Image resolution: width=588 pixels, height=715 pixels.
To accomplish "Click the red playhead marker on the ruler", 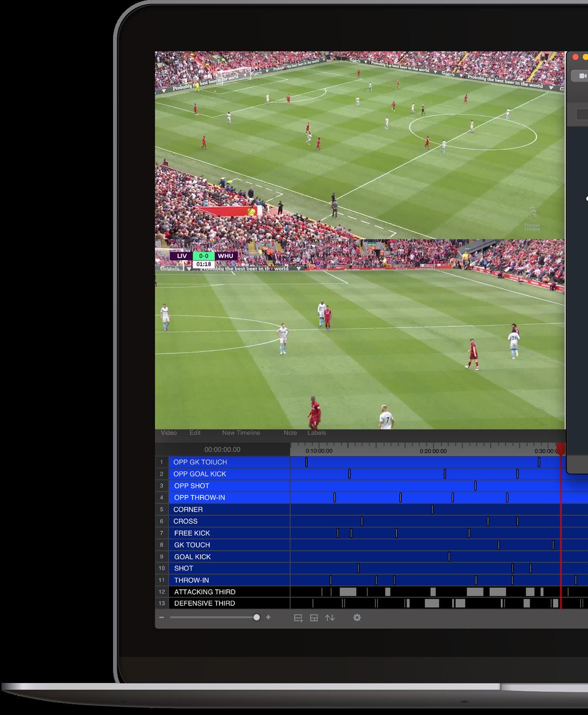I will (x=561, y=449).
